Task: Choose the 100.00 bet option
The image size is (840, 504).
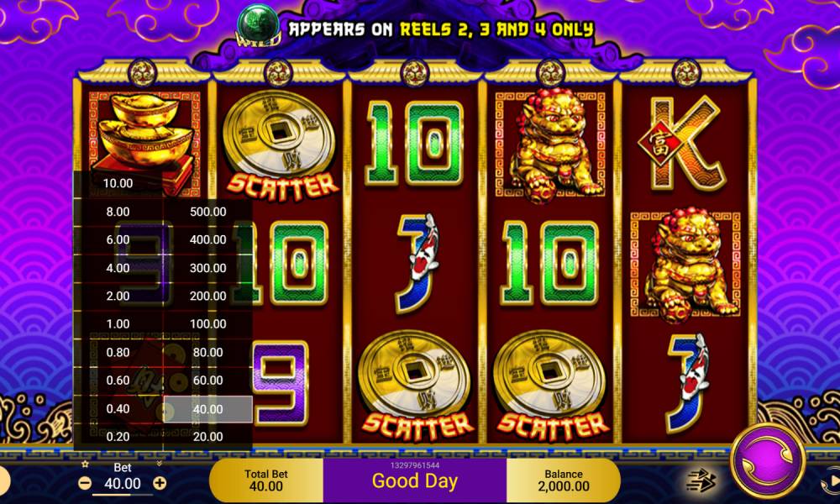Action: coord(207,324)
